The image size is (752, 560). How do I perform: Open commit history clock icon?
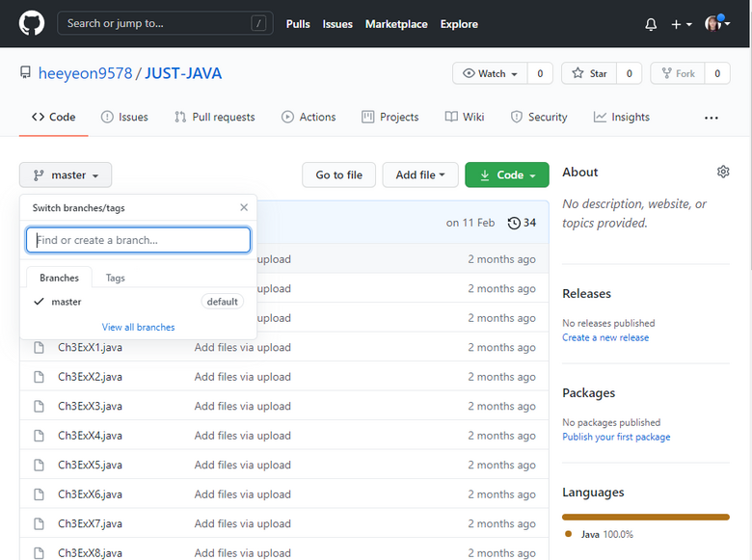(x=514, y=223)
